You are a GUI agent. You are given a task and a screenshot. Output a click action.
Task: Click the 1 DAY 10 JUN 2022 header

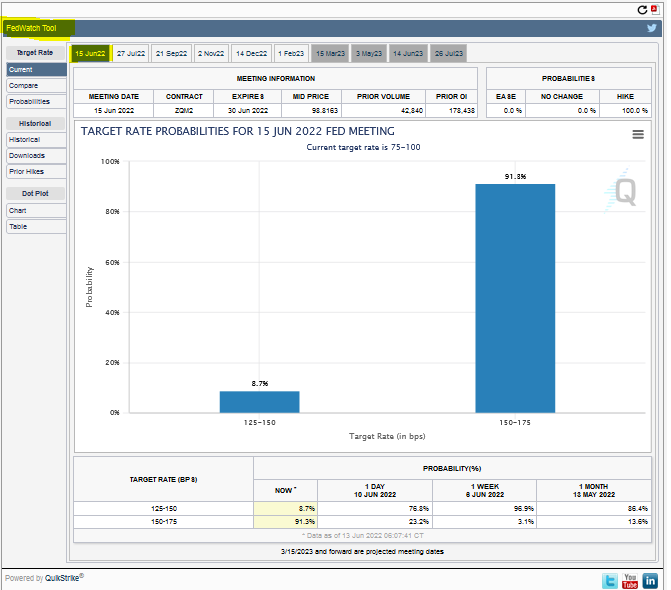[375, 490]
